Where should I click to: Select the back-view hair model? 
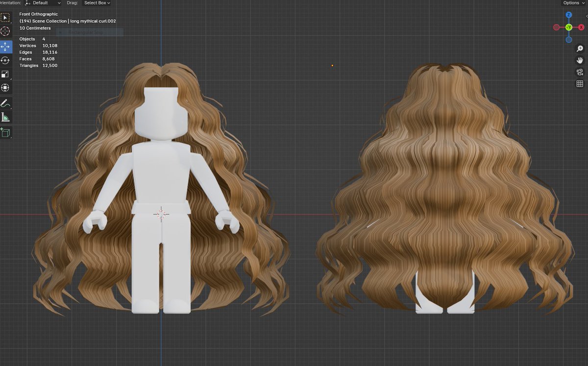coord(444,189)
